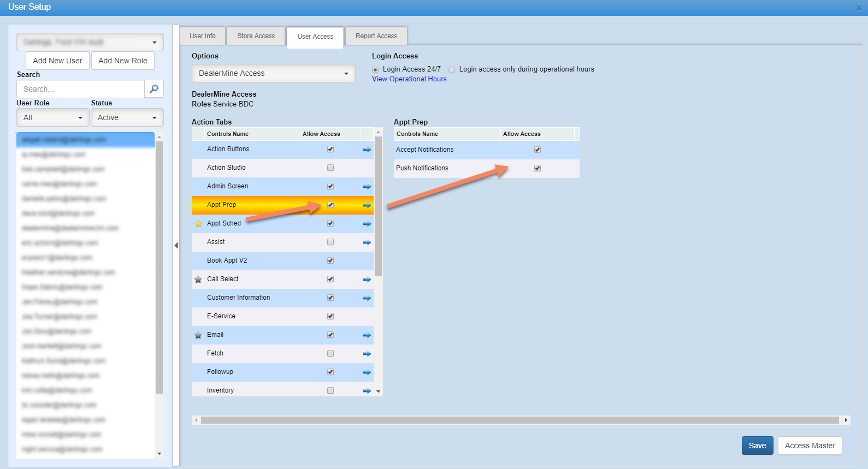
Task: Select login access only during operational hours
Action: pos(452,70)
